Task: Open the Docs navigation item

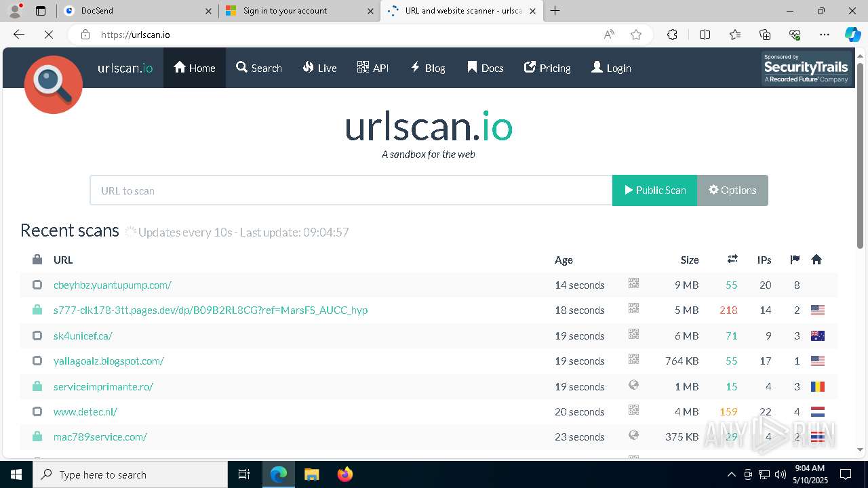Action: [x=486, y=68]
